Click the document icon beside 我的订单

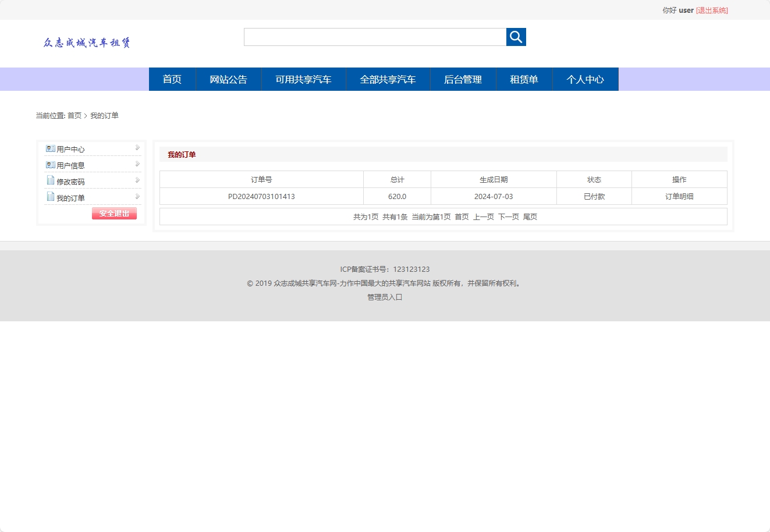[x=49, y=197]
